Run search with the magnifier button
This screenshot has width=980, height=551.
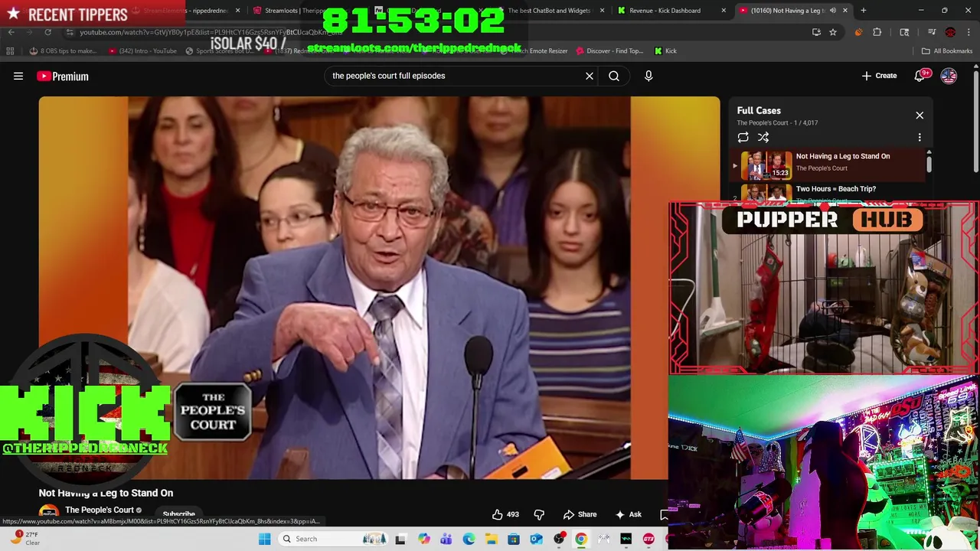(x=614, y=76)
